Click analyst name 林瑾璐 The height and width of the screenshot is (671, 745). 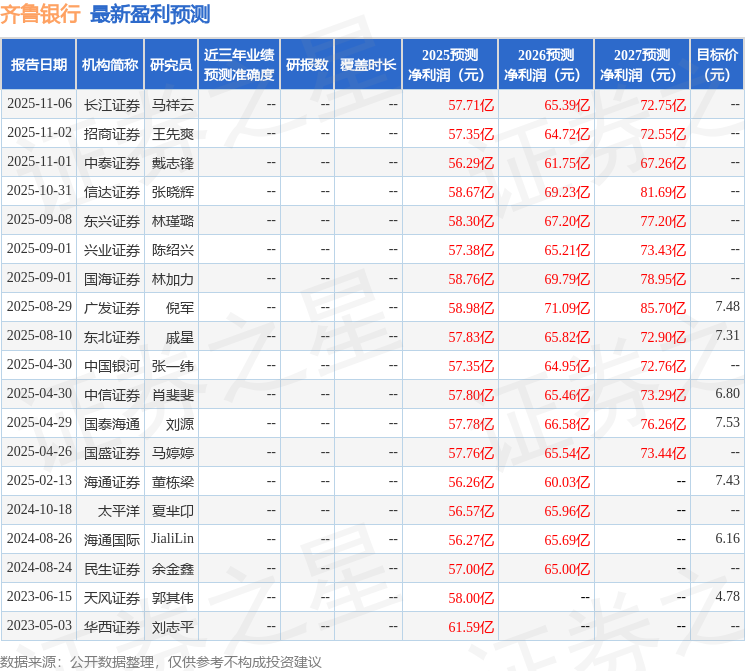(173, 221)
